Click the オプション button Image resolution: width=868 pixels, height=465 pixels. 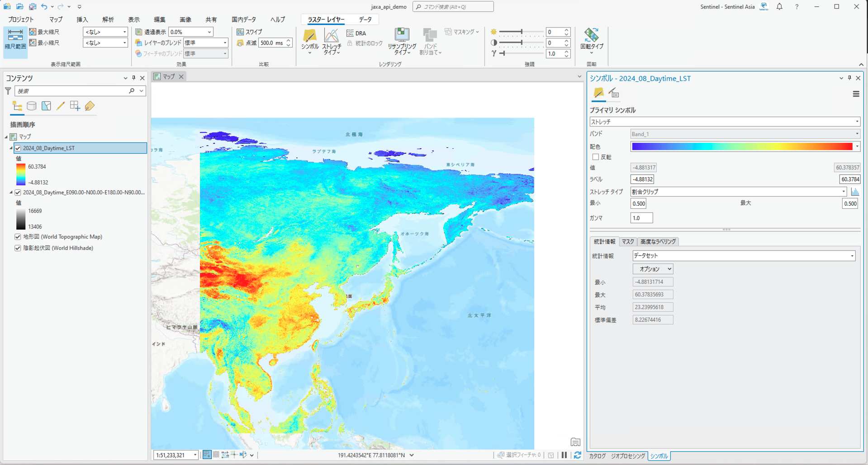click(653, 269)
